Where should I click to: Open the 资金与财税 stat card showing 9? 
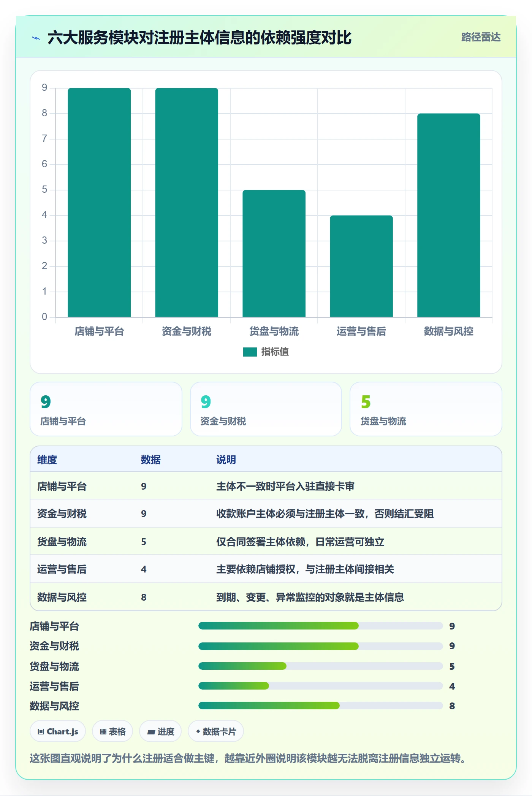266,409
